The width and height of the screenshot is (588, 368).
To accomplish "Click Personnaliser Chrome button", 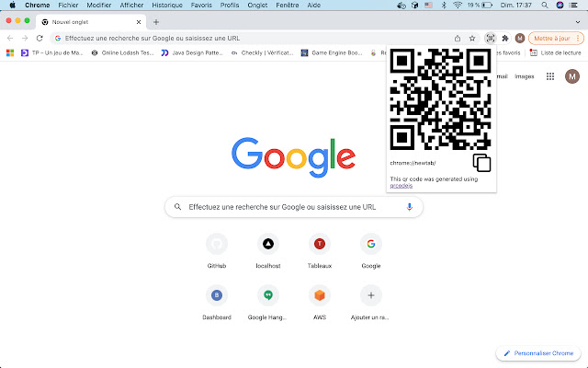I will (538, 353).
